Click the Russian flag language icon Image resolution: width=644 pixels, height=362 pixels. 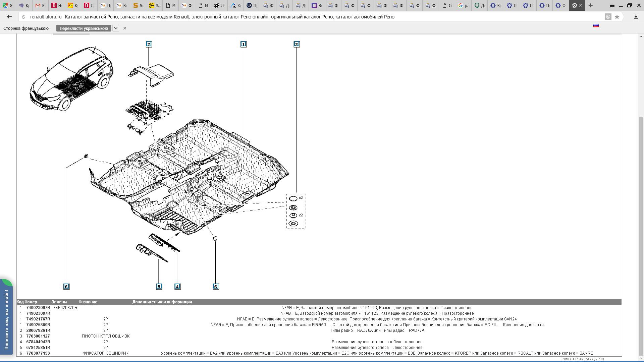[x=596, y=25]
